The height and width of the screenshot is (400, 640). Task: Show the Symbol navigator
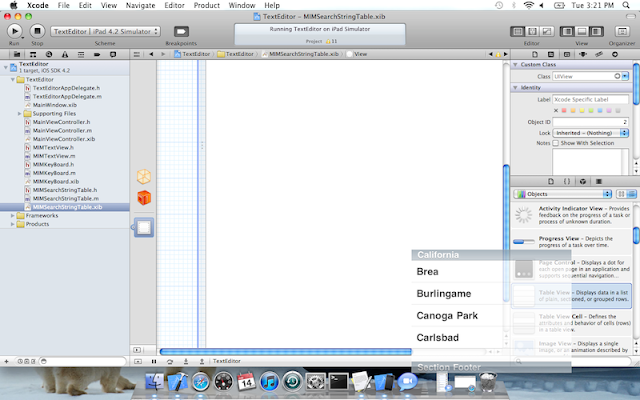(x=33, y=54)
